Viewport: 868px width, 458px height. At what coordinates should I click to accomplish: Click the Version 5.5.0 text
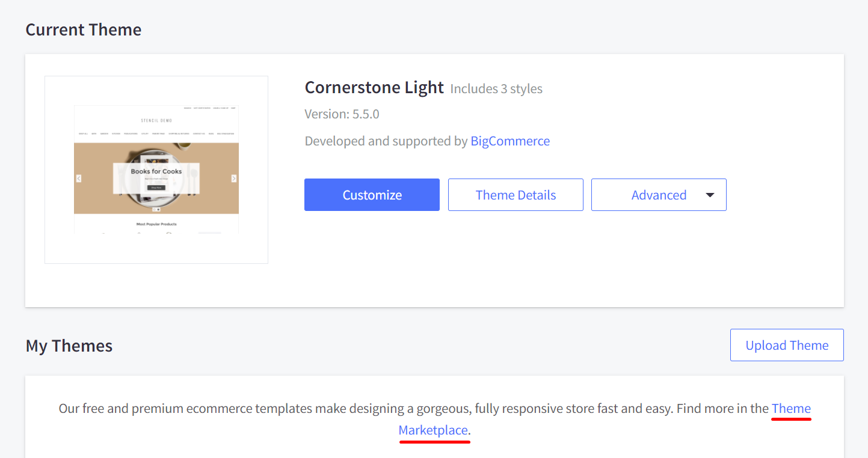point(342,114)
